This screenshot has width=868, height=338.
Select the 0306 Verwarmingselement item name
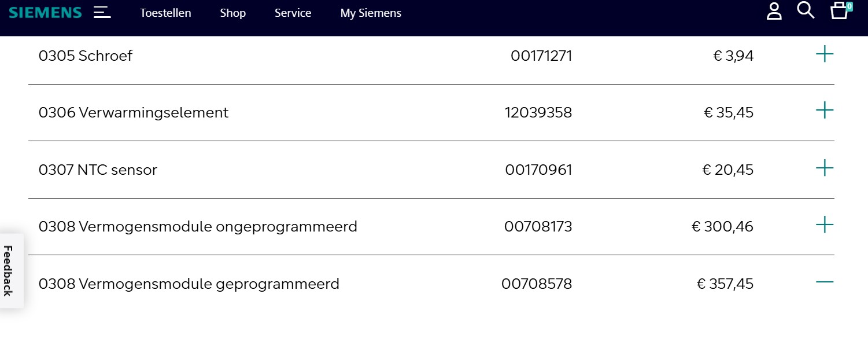134,112
